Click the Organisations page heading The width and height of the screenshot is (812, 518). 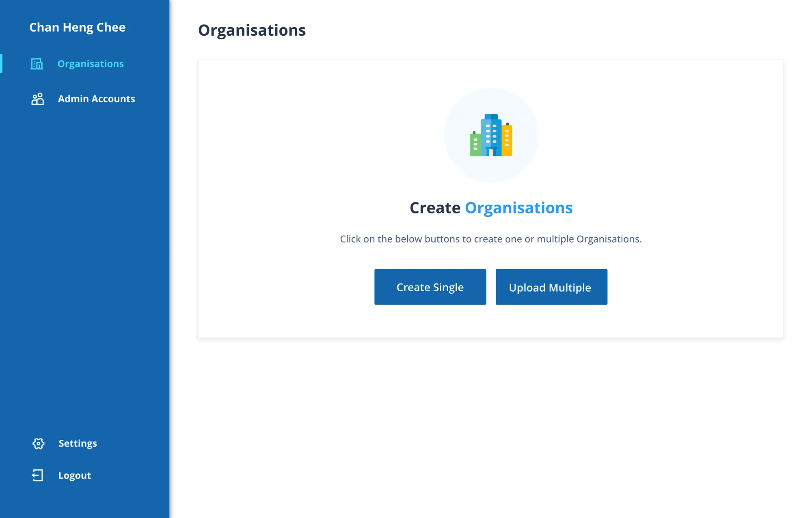252,30
